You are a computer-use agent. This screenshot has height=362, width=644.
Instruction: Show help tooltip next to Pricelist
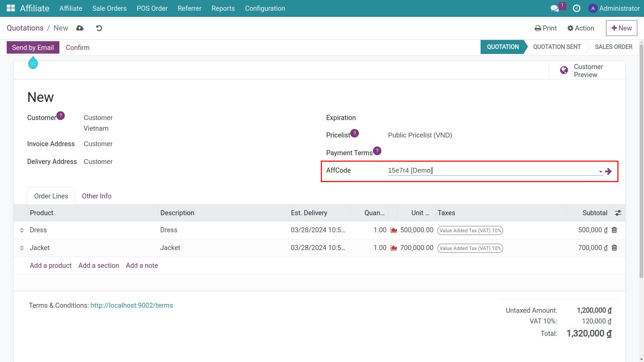click(x=355, y=133)
